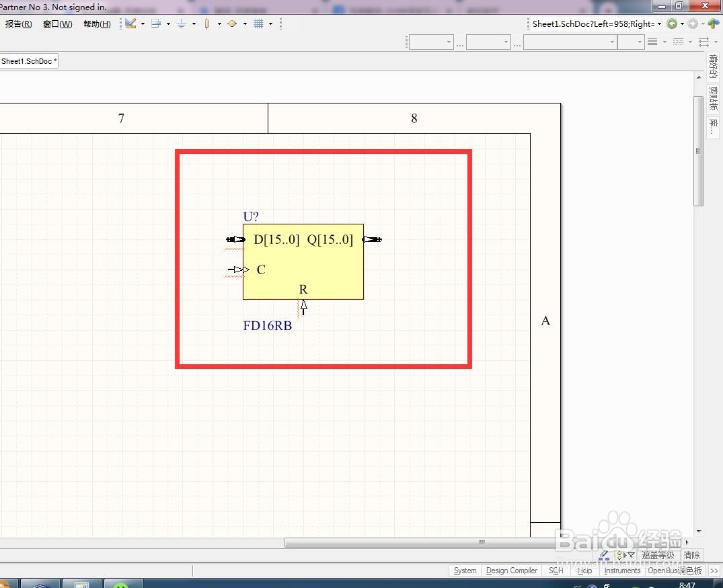
Task: Click the horizontal scrollbar thumb
Action: pos(482,542)
